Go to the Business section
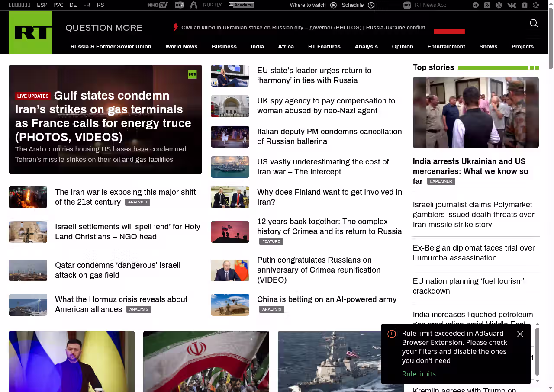Screen dimensions: 554x392 click(x=224, y=47)
